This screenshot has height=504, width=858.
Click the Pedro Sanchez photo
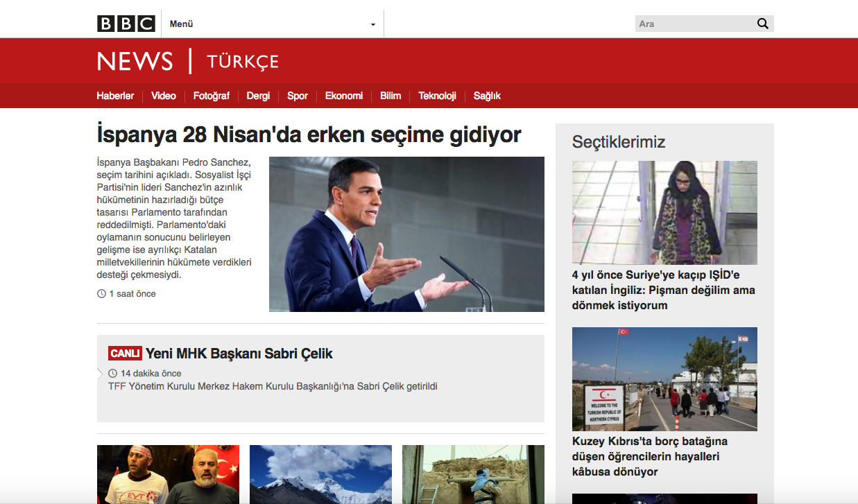click(406, 234)
